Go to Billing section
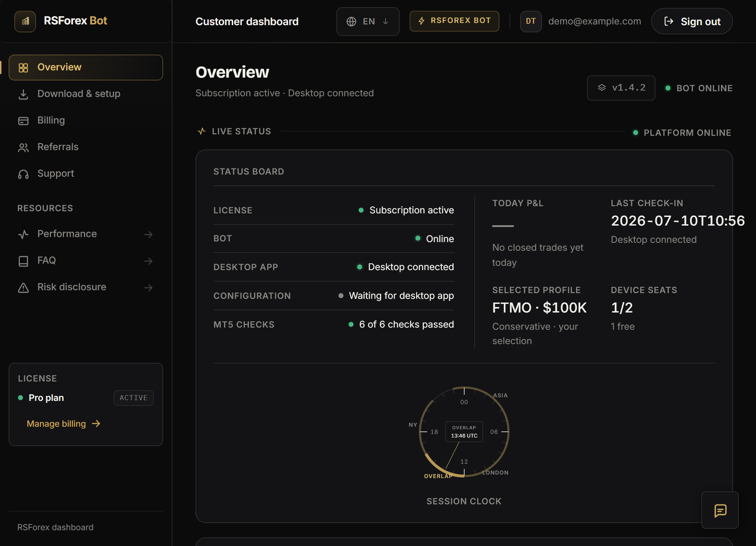The height and width of the screenshot is (546, 756). [x=86, y=120]
